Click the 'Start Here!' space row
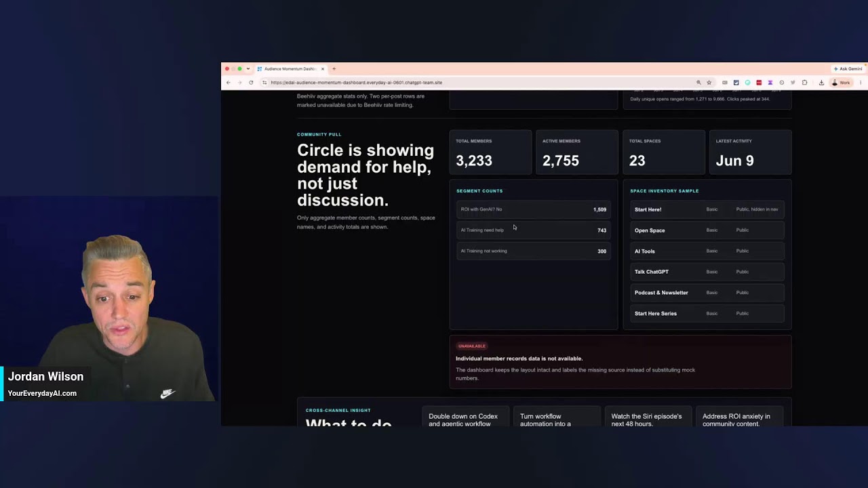Screen dimensions: 868x488 pyautogui.click(x=707, y=209)
